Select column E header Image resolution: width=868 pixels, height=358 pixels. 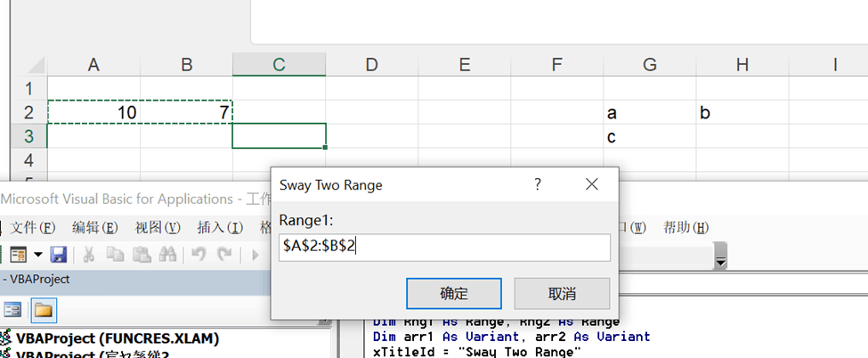[465, 65]
